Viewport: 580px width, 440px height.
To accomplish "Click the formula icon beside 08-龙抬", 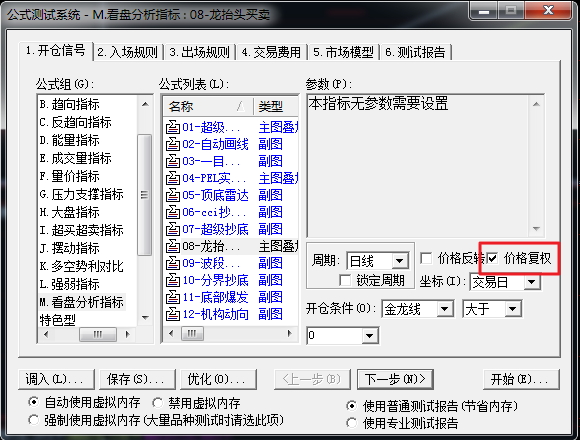I will (172, 246).
